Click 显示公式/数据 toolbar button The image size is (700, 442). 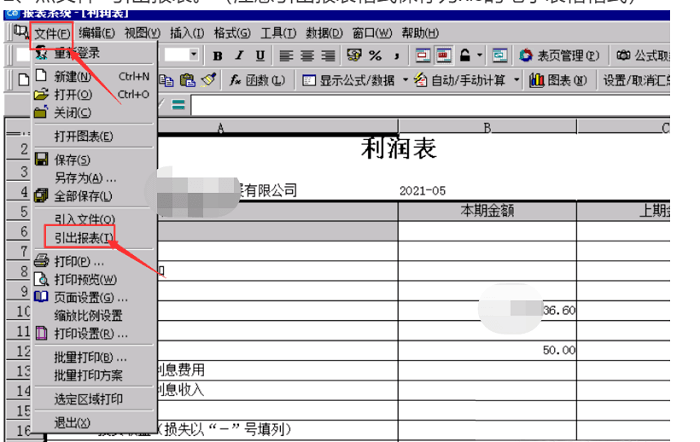click(x=348, y=80)
